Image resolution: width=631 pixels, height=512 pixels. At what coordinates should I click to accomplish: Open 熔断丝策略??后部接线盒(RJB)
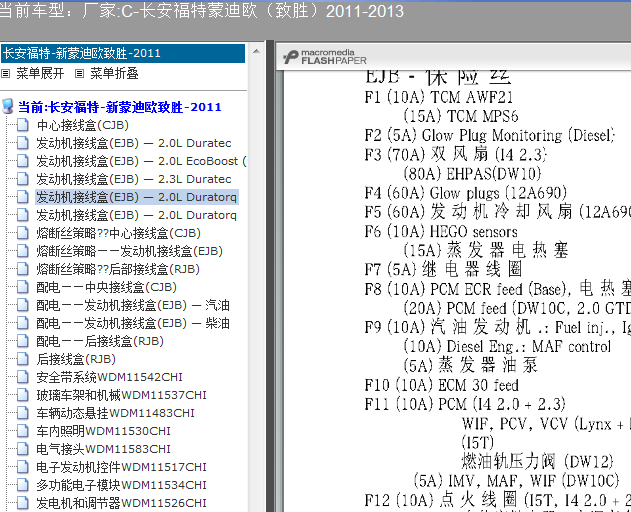(118, 269)
